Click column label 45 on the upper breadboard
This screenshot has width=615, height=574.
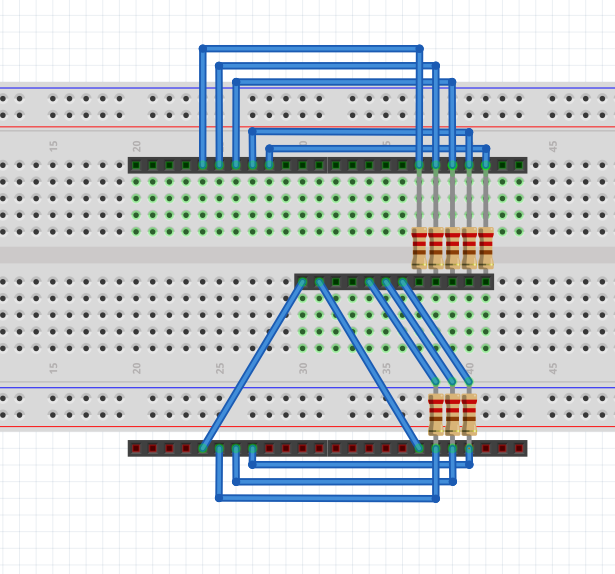(553, 145)
